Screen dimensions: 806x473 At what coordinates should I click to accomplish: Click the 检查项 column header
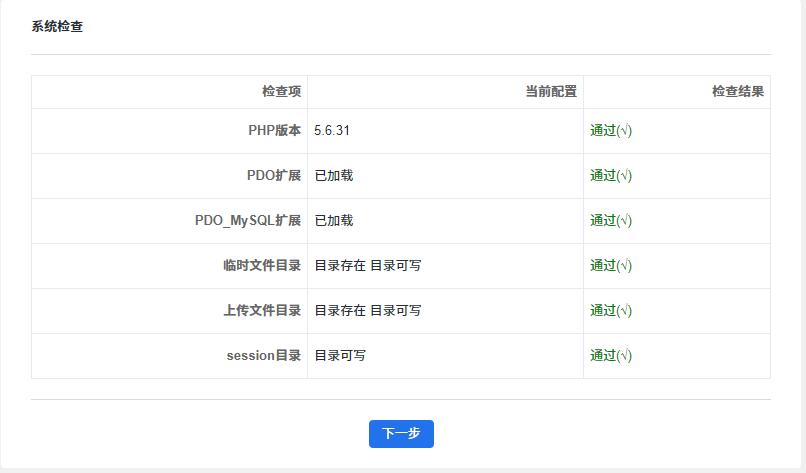tap(282, 92)
